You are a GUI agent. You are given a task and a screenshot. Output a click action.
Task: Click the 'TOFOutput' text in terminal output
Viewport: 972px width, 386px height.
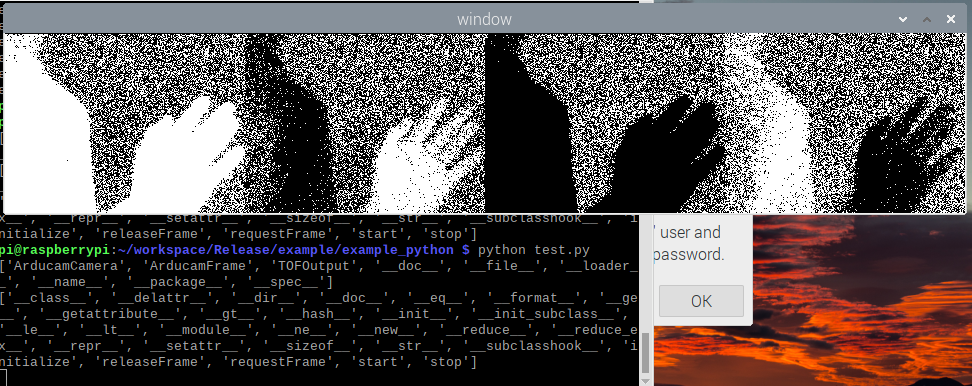tap(312, 266)
